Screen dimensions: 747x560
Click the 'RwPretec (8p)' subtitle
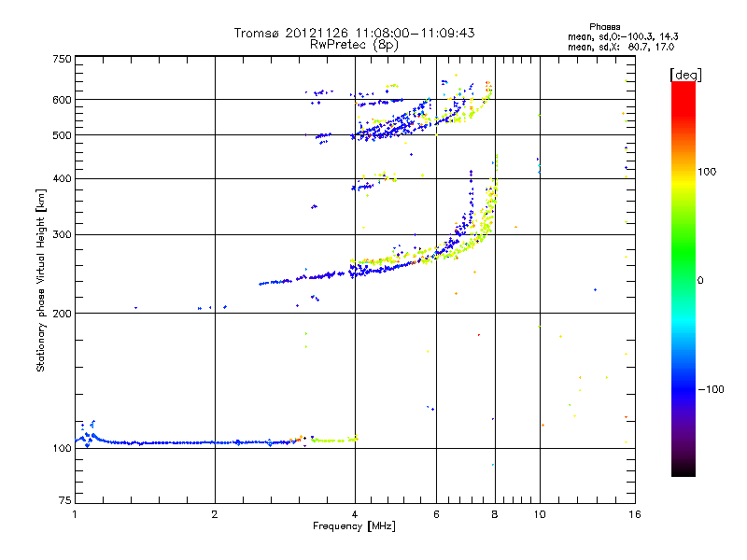pos(354,45)
